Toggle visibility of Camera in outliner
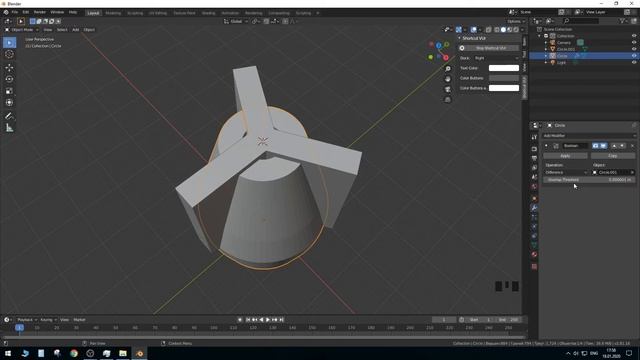640x360 pixels. tap(634, 42)
